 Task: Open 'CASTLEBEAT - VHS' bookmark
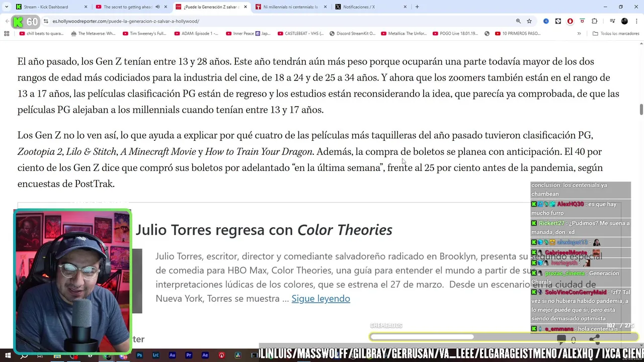300,34
